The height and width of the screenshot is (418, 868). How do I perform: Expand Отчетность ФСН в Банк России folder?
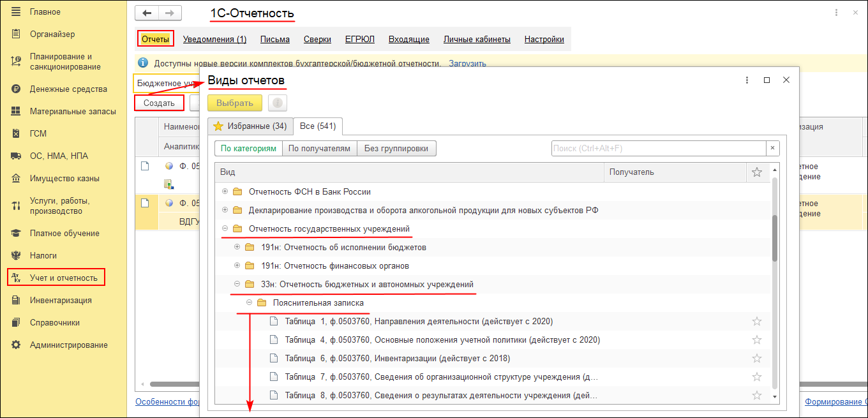(x=225, y=191)
